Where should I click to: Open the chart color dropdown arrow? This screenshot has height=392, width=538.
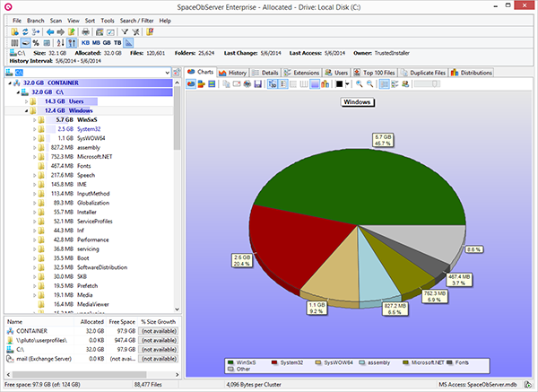[x=347, y=83]
